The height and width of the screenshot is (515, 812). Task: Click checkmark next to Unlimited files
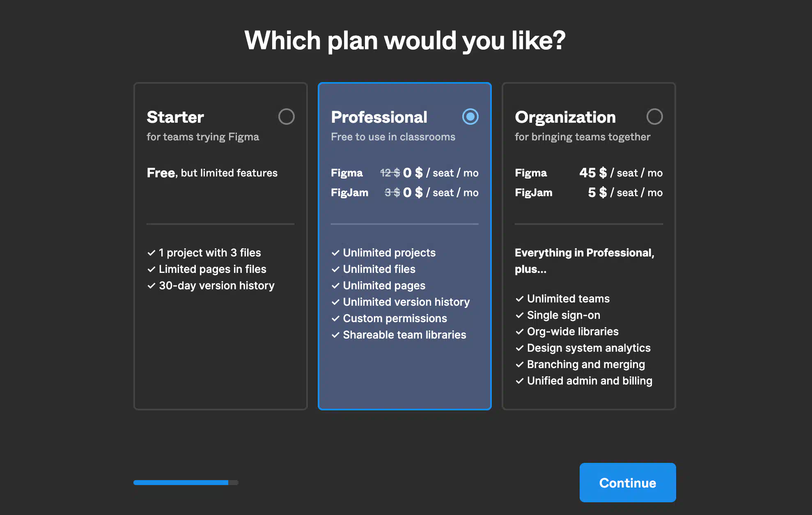tap(335, 269)
